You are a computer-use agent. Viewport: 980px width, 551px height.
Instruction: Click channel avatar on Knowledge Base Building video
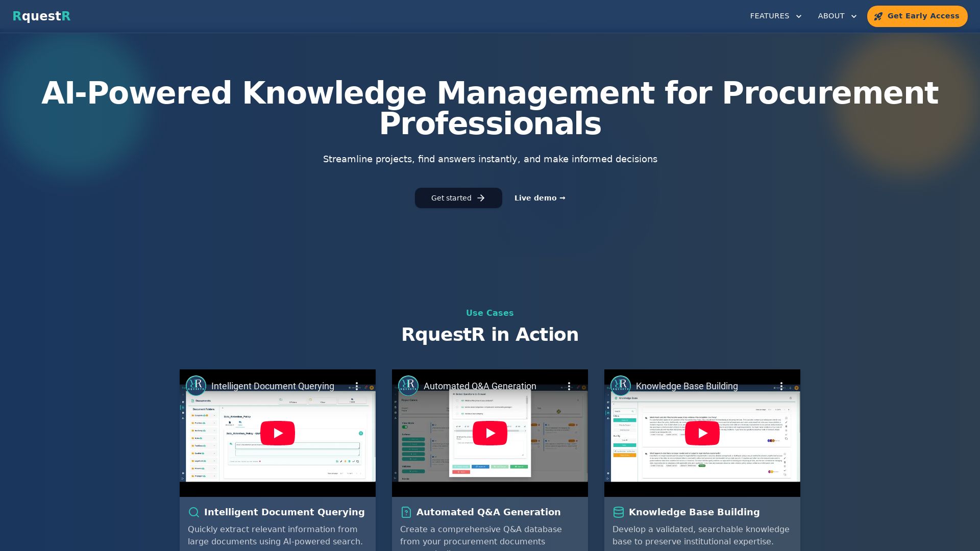click(x=621, y=386)
